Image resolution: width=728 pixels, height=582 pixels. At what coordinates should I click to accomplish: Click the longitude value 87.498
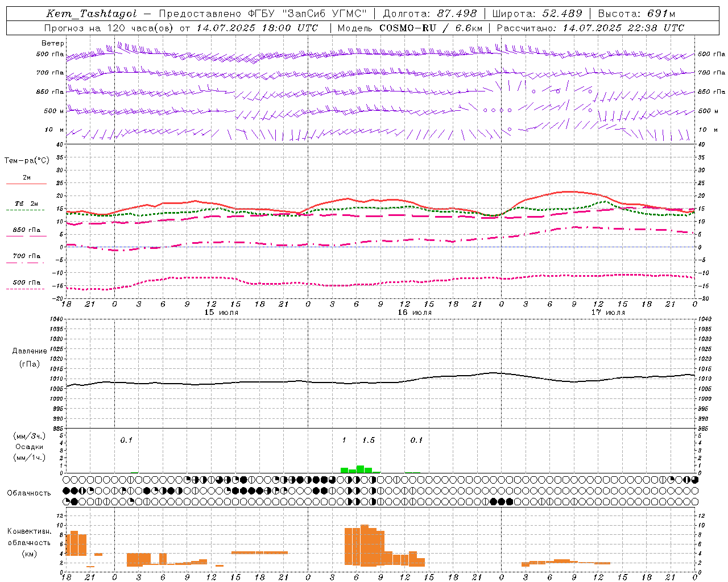[457, 14]
